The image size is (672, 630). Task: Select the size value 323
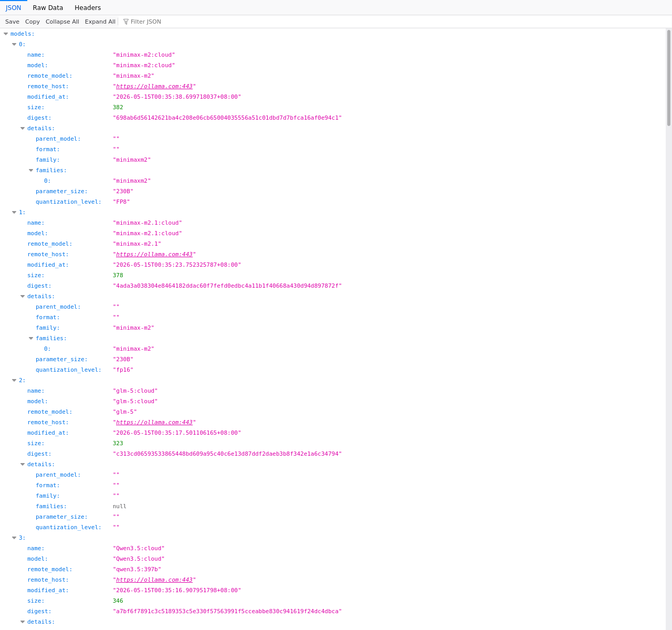(118, 443)
